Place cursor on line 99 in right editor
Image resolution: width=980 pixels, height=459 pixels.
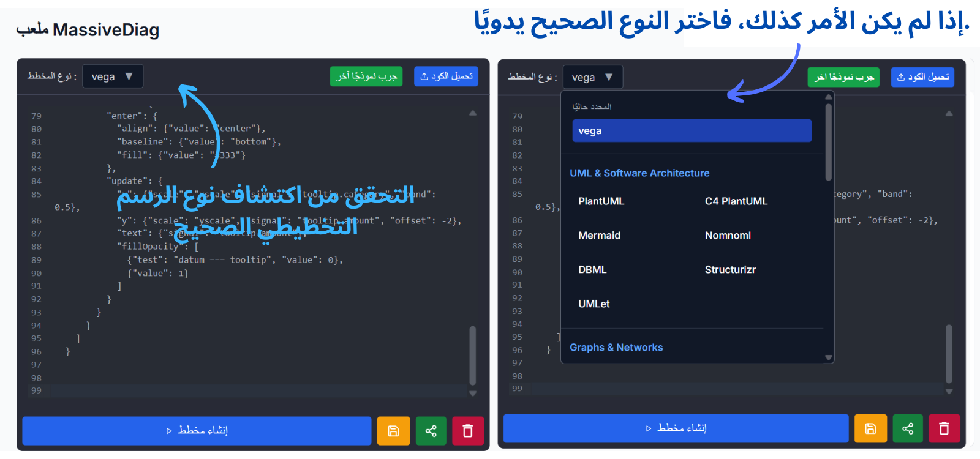pyautogui.click(x=737, y=389)
